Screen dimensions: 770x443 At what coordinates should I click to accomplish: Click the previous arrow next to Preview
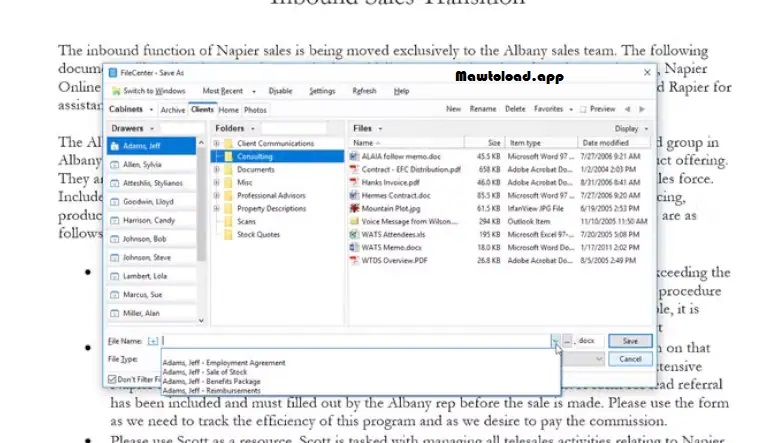point(627,109)
